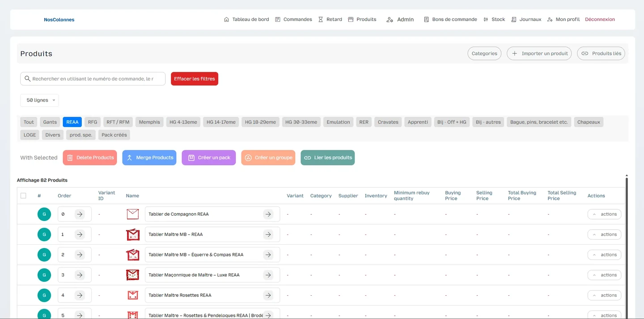This screenshot has height=319, width=644.
Task: Click the search magnifier icon
Action: [28, 79]
